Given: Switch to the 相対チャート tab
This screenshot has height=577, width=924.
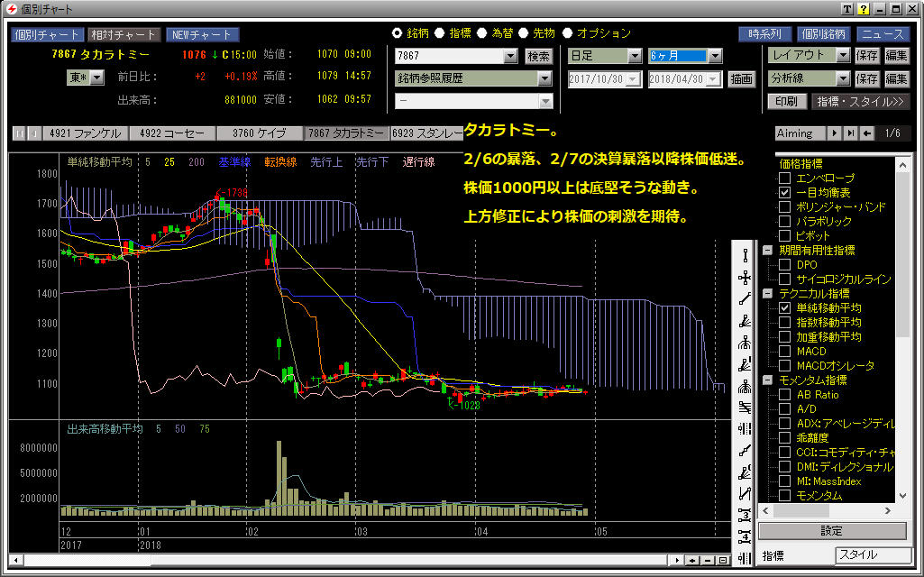Looking at the screenshot, I should point(124,35).
